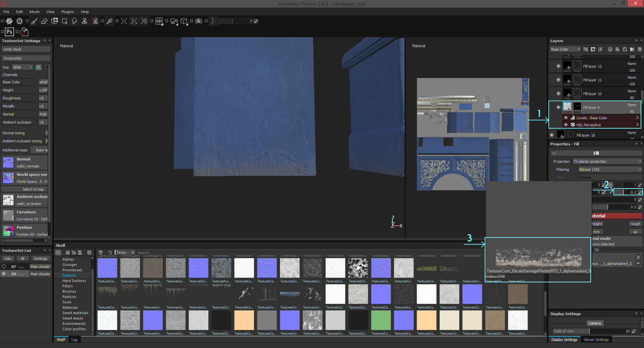Viewport: 644px width, 348px height.
Task: Adjust the brush size slider showing 8
Action: click(x=236, y=21)
